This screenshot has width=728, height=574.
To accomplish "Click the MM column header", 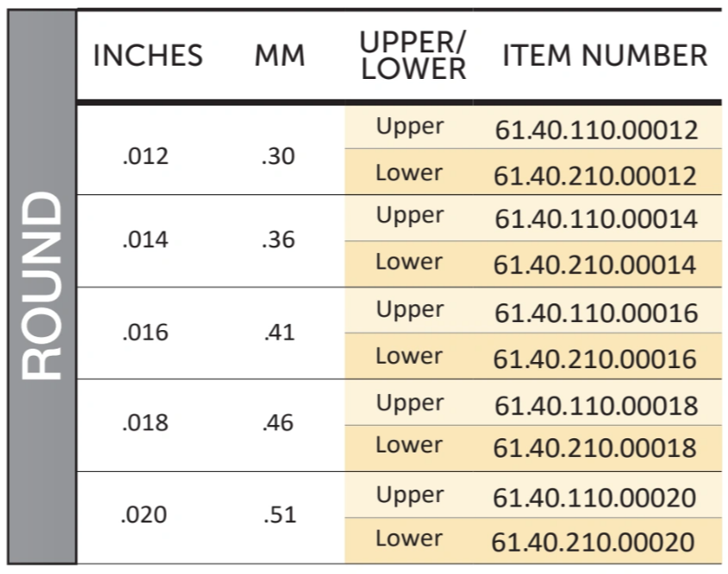I will coord(280,56).
